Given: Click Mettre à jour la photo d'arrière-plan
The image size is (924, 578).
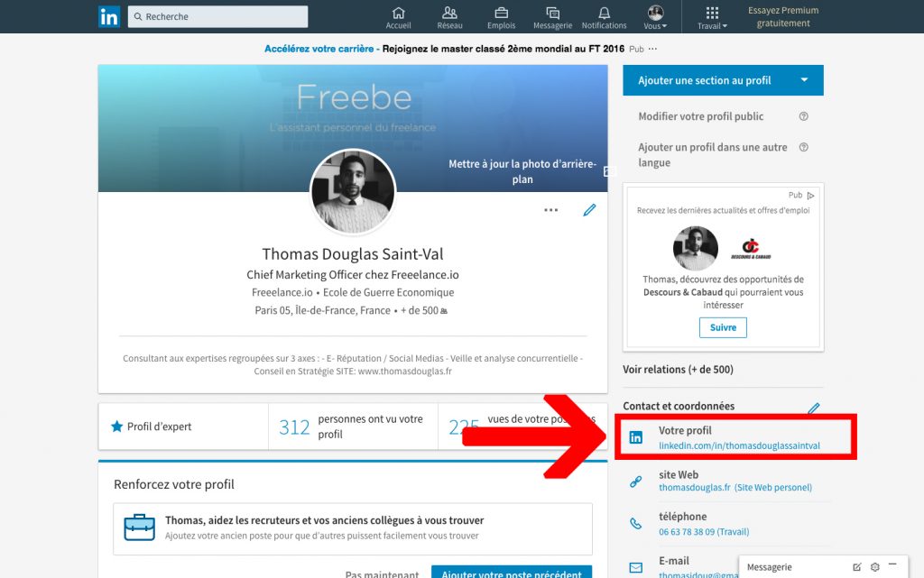Looking at the screenshot, I should [522, 171].
